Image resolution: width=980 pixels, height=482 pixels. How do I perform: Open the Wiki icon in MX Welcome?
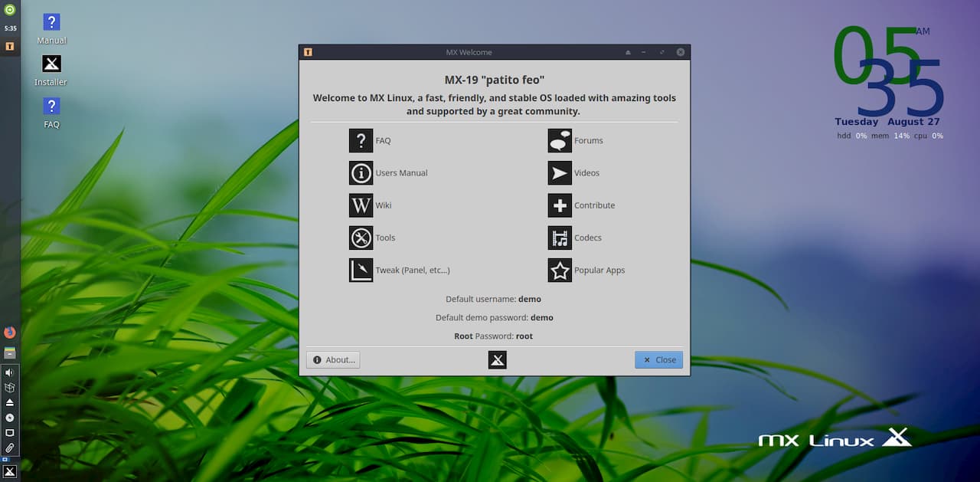[x=361, y=205]
